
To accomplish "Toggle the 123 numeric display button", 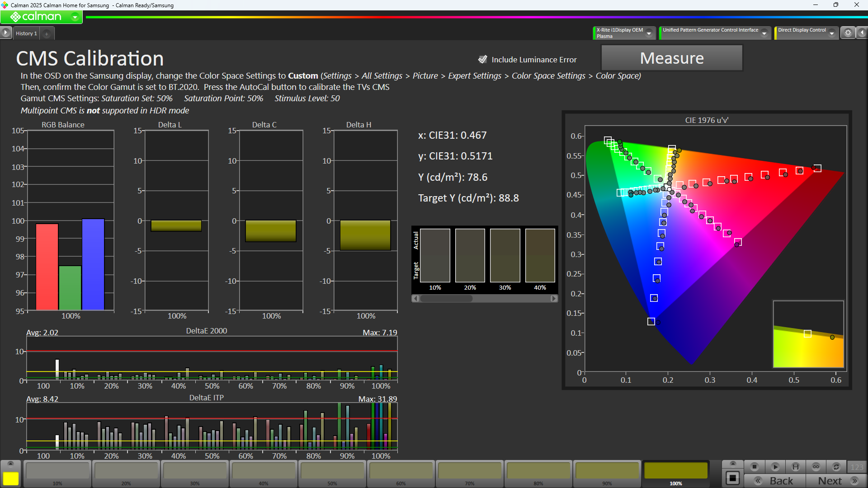I will [x=857, y=467].
